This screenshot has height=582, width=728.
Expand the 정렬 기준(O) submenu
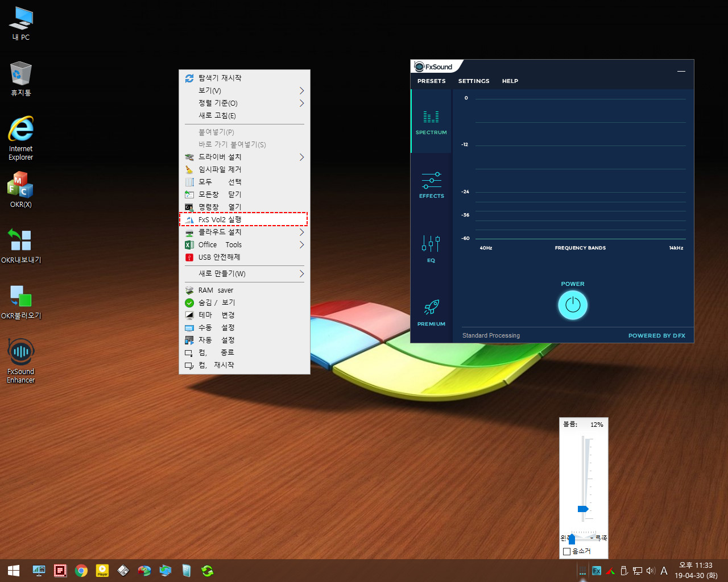point(245,103)
